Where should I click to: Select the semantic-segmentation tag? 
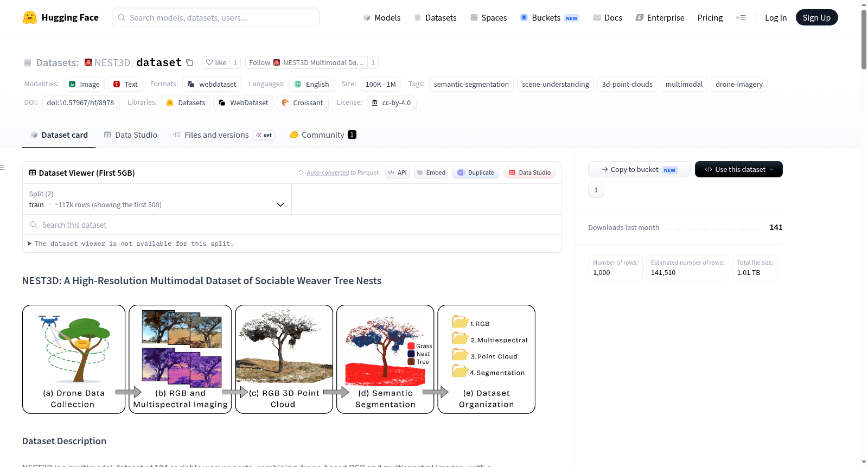click(471, 84)
